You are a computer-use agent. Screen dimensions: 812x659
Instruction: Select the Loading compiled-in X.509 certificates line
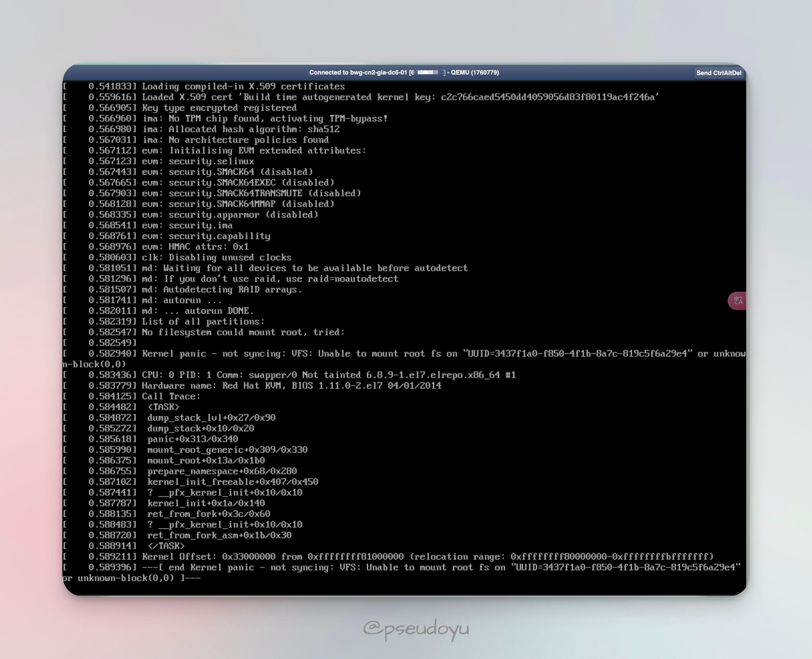point(204,87)
